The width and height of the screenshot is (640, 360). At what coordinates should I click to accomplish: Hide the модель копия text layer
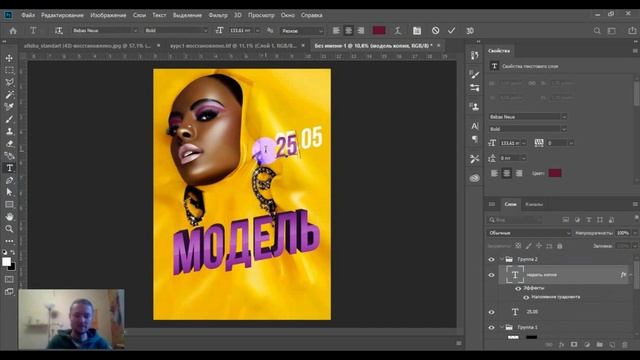point(491,275)
